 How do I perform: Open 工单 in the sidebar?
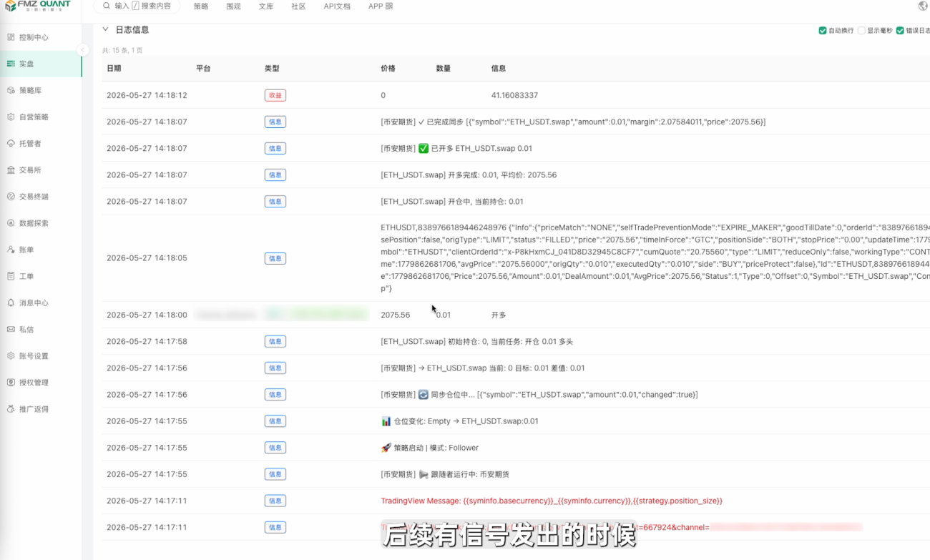pyautogui.click(x=26, y=276)
